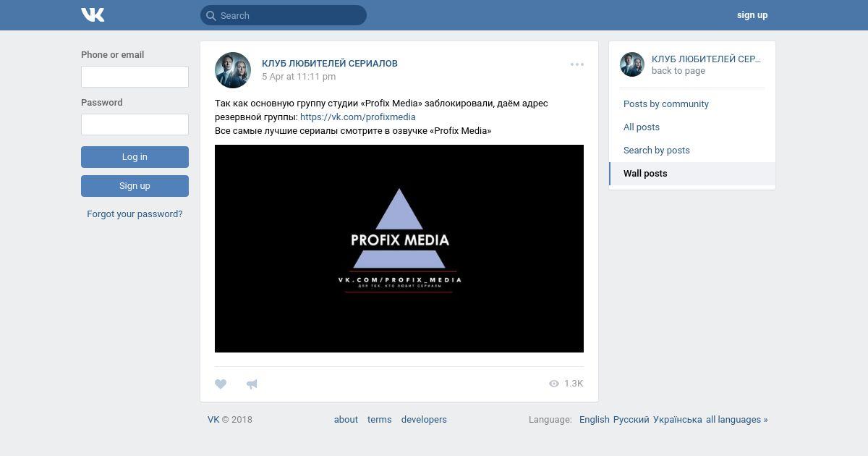Open the three-dot post options menu
This screenshot has height=456, width=868.
click(576, 64)
